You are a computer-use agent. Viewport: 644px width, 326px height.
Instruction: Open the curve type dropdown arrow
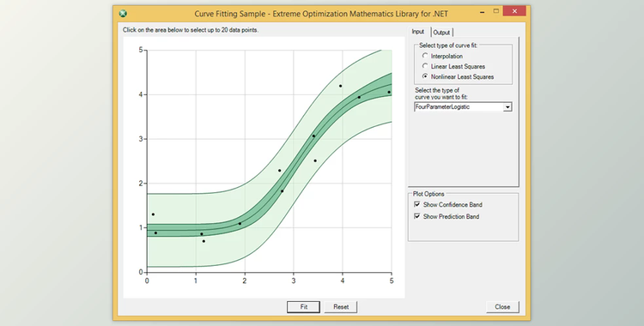[x=507, y=107]
